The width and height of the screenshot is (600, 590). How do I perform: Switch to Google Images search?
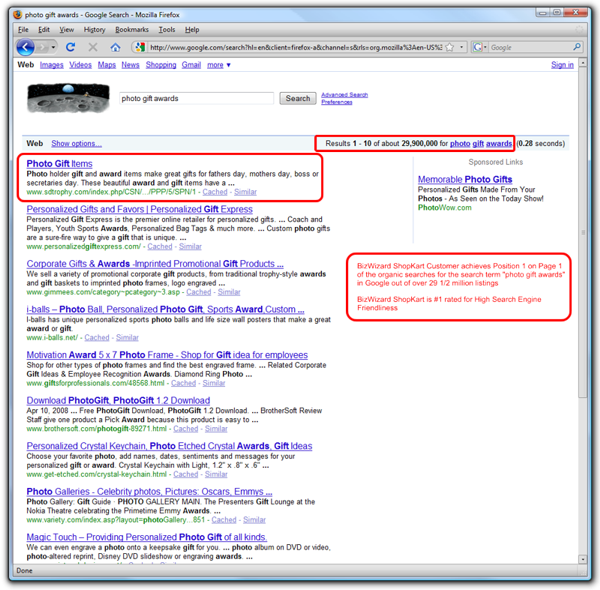pyautogui.click(x=52, y=65)
